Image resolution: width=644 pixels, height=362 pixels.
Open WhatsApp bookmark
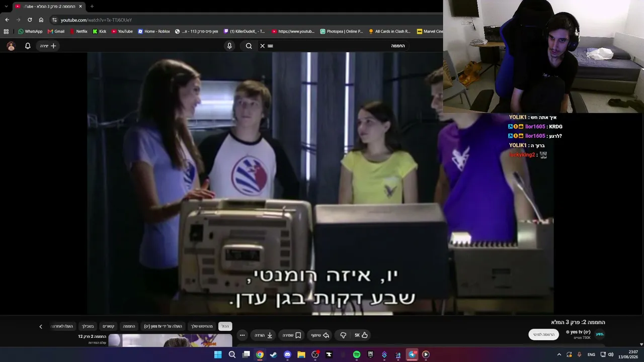(30, 31)
